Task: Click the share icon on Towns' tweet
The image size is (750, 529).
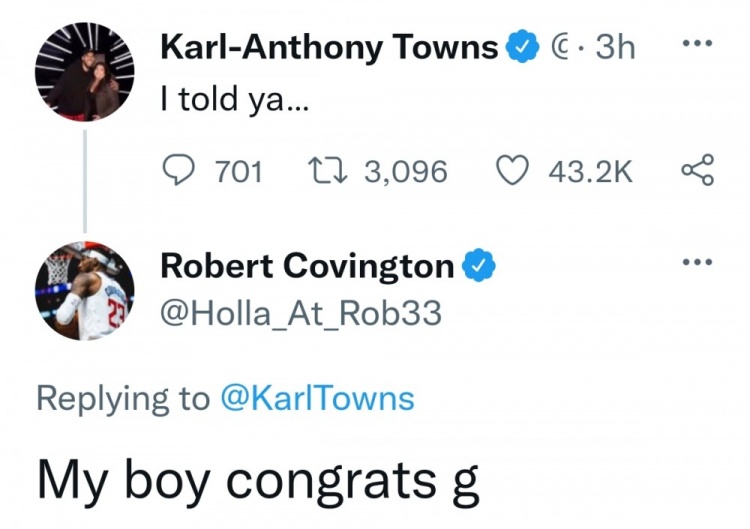Action: [697, 173]
